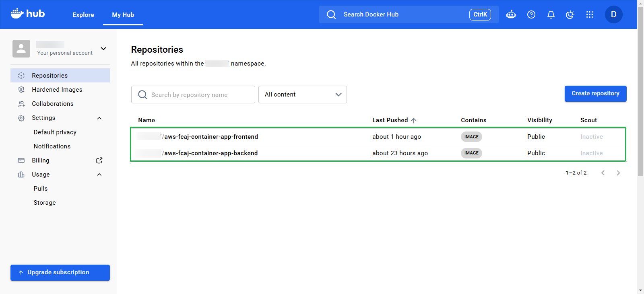Viewport: 644px width, 294px height.
Task: Click the Last Pushed sort arrow
Action: (414, 120)
